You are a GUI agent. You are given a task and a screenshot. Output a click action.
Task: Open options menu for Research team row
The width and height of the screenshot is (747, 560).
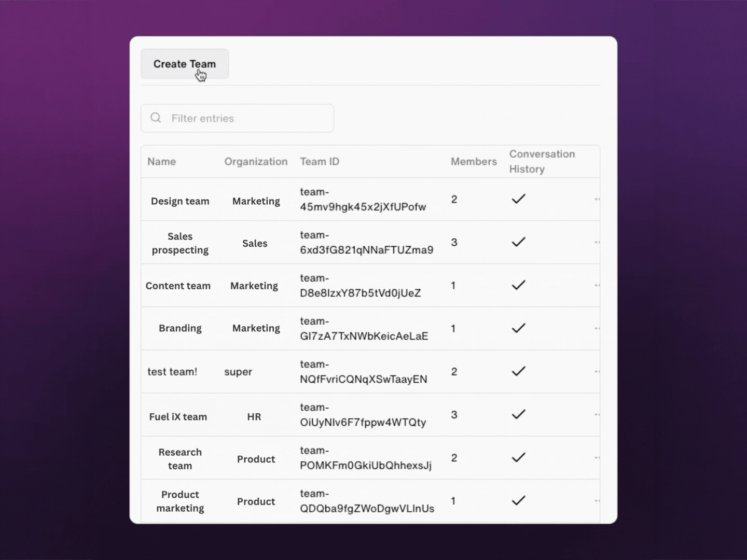click(597, 457)
